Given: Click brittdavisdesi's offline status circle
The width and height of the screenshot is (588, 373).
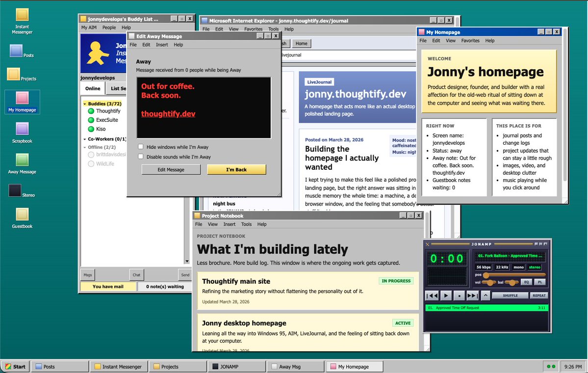Looking at the screenshot, I should tap(91, 155).
